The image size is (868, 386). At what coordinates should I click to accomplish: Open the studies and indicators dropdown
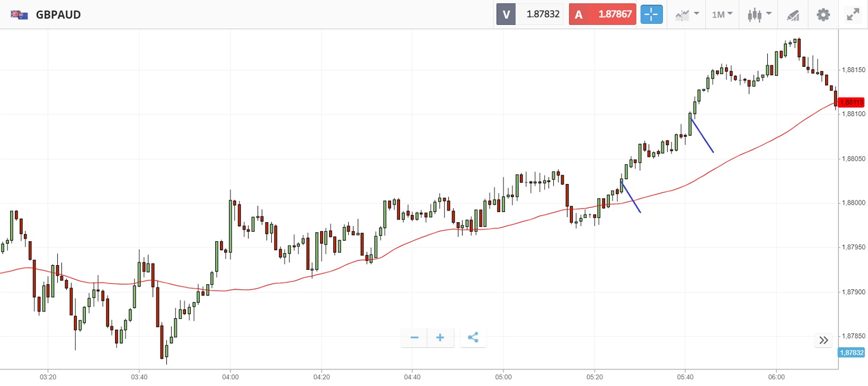(x=687, y=14)
